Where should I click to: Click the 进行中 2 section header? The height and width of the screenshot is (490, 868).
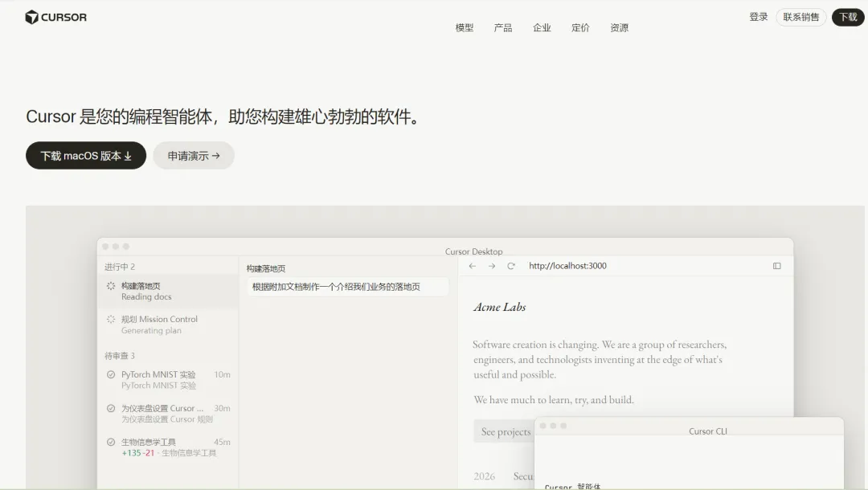coord(120,267)
